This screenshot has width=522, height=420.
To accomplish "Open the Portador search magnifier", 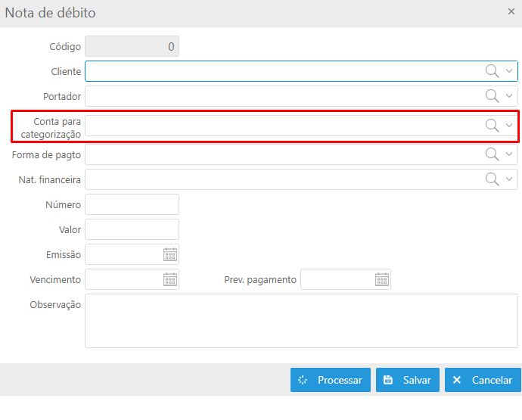I will [x=492, y=96].
